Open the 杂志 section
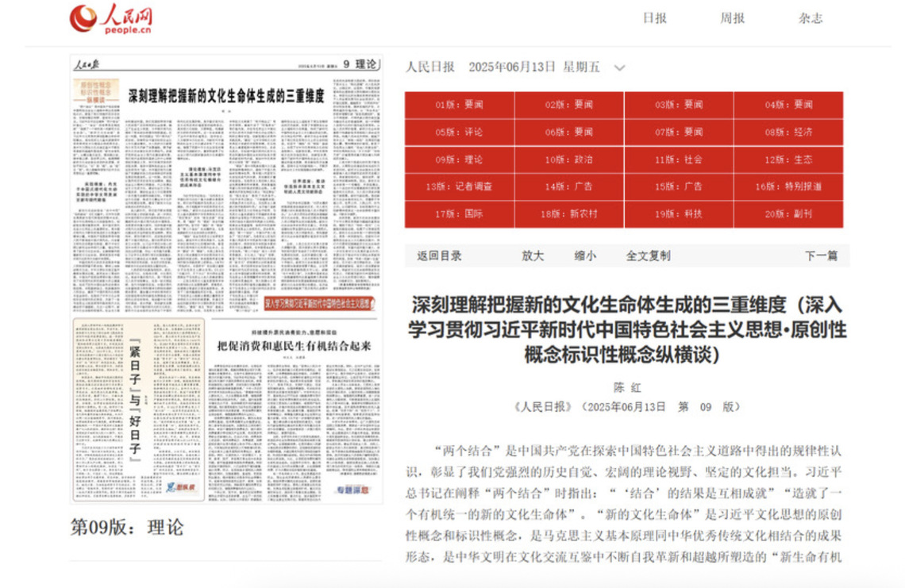This screenshot has width=905, height=588. point(810,18)
